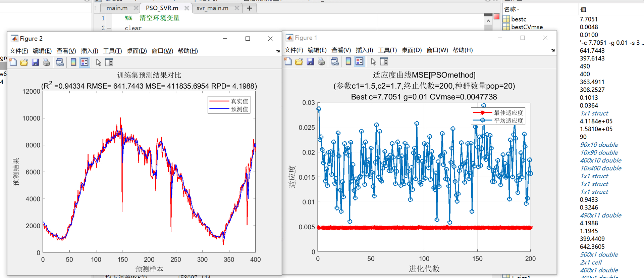Close the main.m editor tab
Screen dimensions: 644x278
pos(136,8)
